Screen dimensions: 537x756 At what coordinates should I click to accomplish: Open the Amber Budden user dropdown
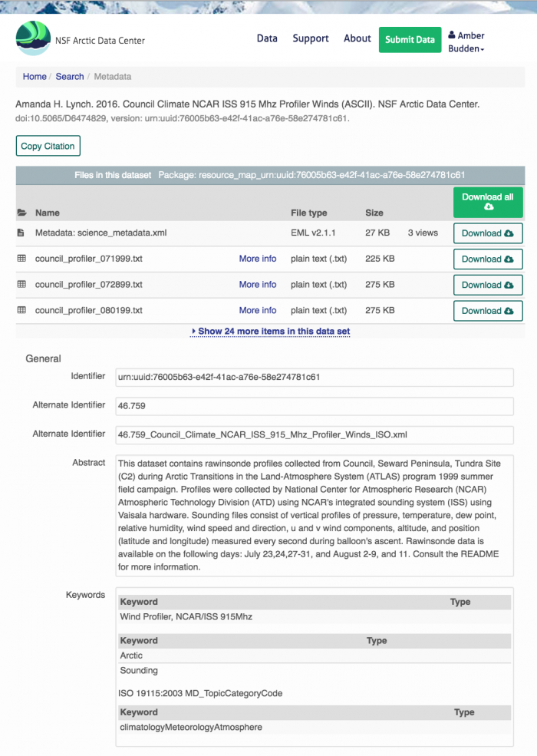(466, 42)
